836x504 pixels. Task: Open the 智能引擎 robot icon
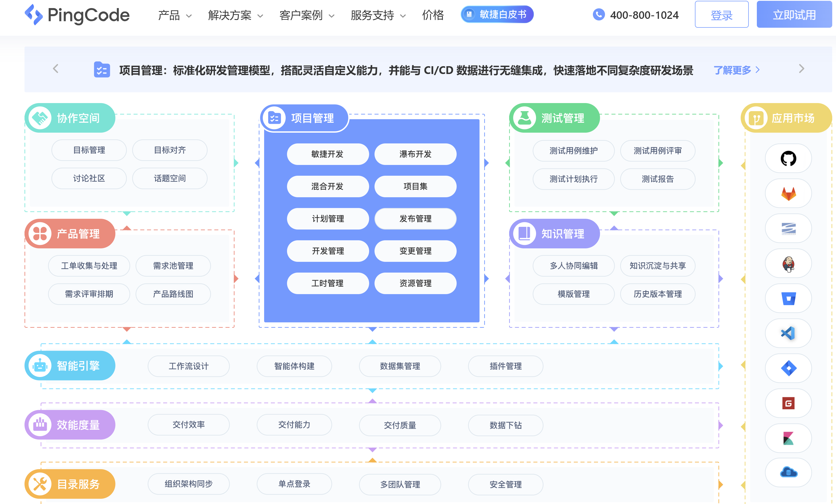tap(40, 366)
